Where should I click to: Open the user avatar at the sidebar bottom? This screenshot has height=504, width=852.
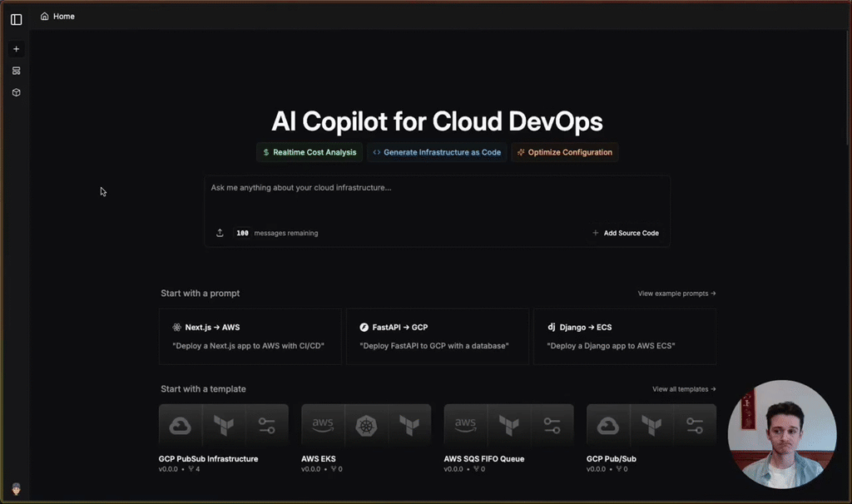point(17,489)
